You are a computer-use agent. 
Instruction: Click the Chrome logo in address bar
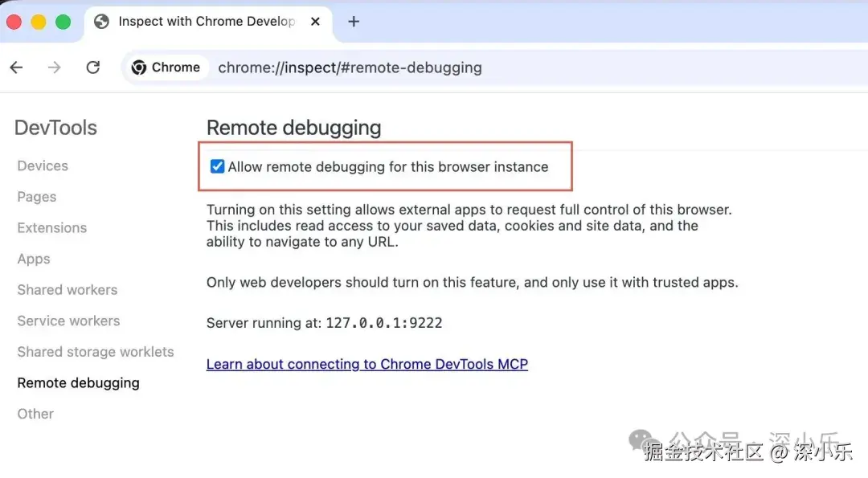(x=139, y=67)
